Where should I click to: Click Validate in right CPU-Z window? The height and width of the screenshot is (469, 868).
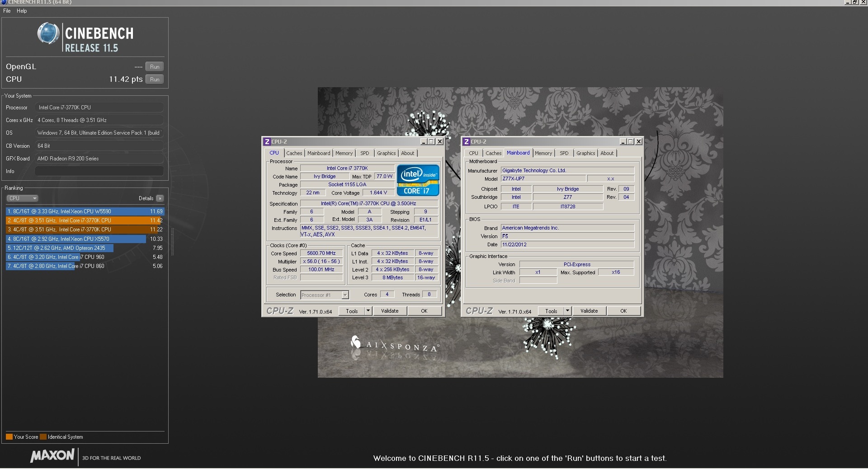pyautogui.click(x=589, y=311)
